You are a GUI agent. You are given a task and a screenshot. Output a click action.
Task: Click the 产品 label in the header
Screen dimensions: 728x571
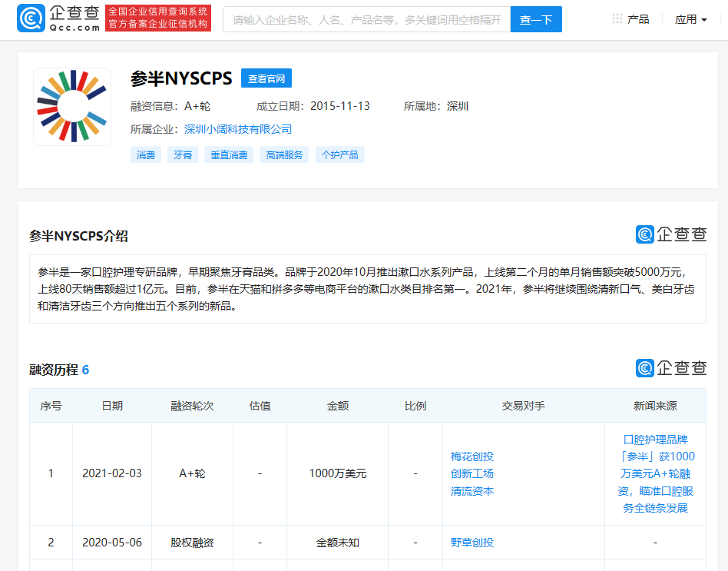638,19
